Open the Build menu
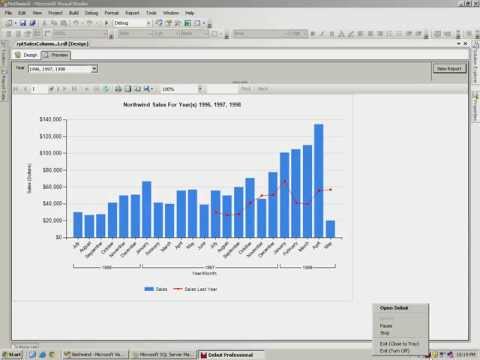 74,13
